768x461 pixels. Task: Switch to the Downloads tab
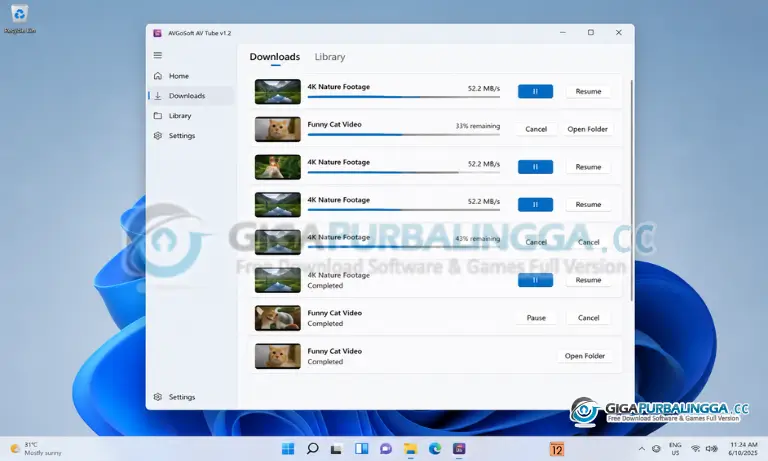[x=275, y=57]
